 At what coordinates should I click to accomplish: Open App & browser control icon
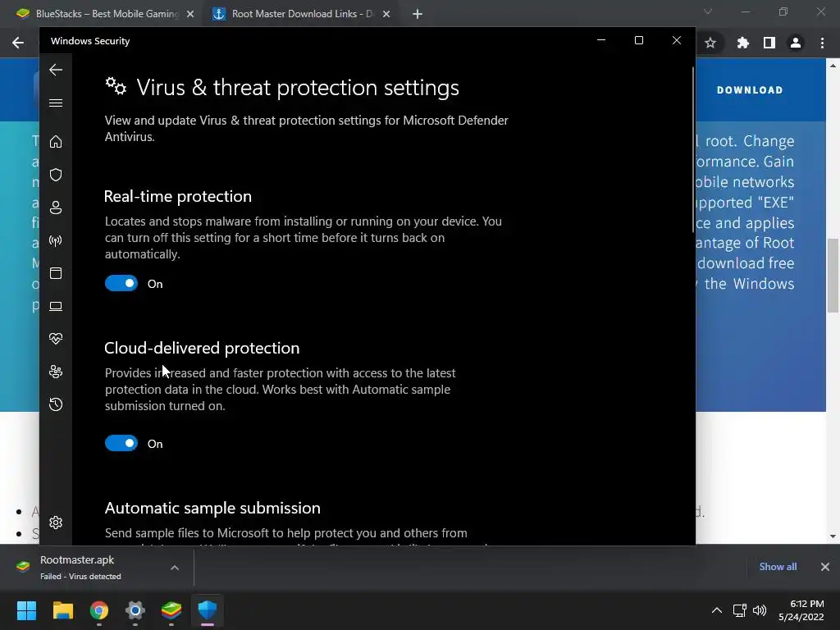click(x=56, y=273)
